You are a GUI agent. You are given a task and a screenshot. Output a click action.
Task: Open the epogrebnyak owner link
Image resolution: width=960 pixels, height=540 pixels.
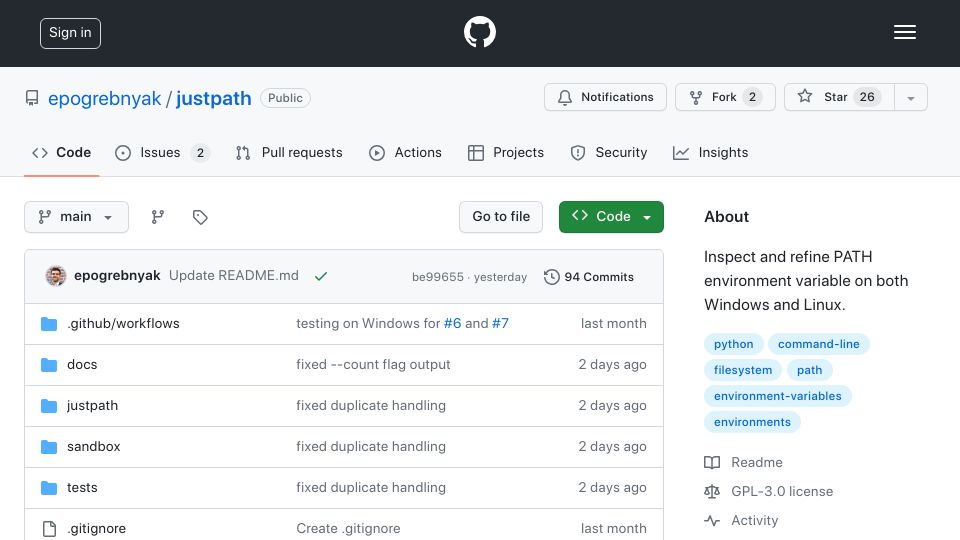point(104,98)
